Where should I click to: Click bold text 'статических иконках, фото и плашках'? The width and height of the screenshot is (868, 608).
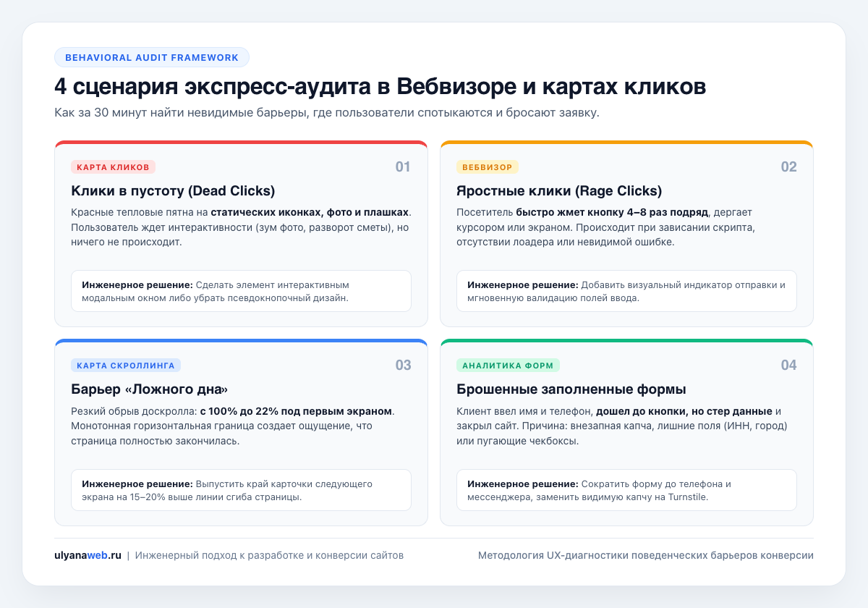(x=310, y=212)
